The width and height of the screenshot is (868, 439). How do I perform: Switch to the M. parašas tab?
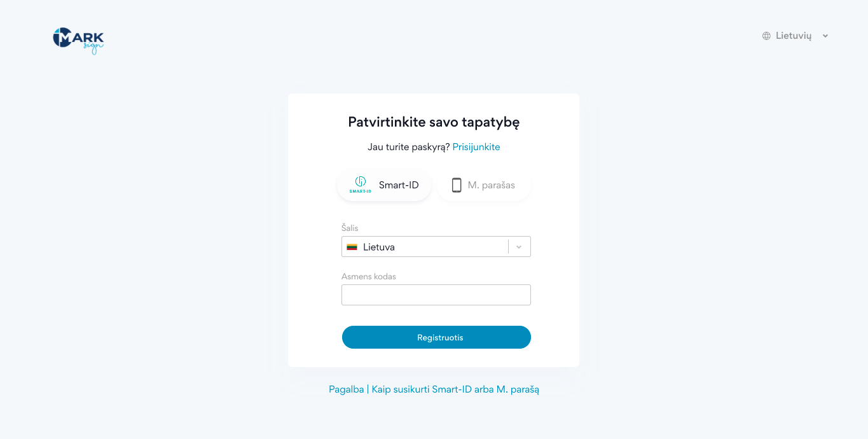pyautogui.click(x=491, y=185)
